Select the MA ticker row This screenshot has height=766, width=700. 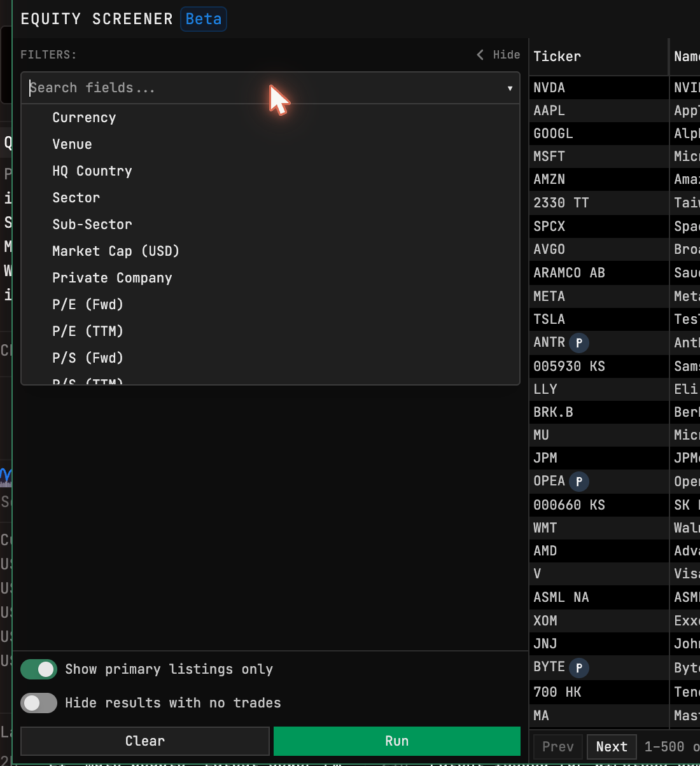coord(599,716)
